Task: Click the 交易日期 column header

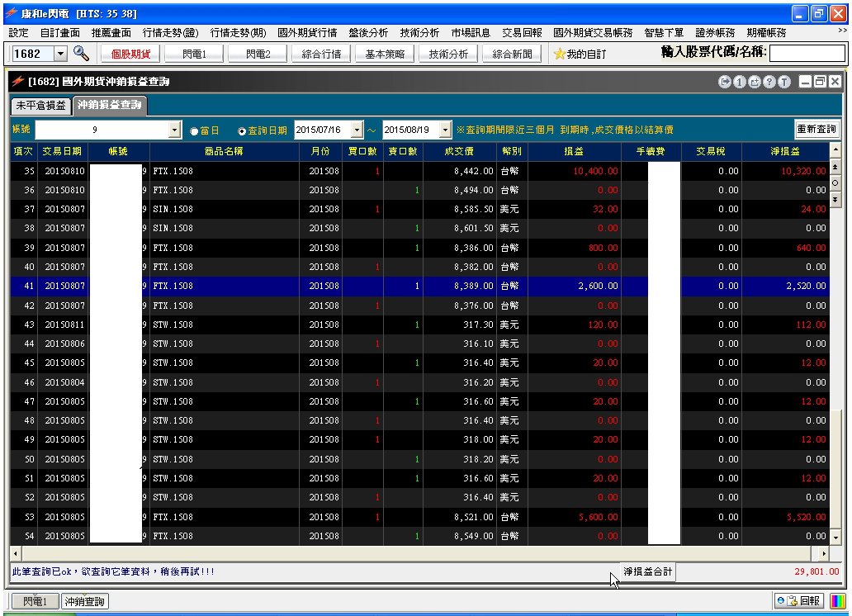Action: coord(62,151)
